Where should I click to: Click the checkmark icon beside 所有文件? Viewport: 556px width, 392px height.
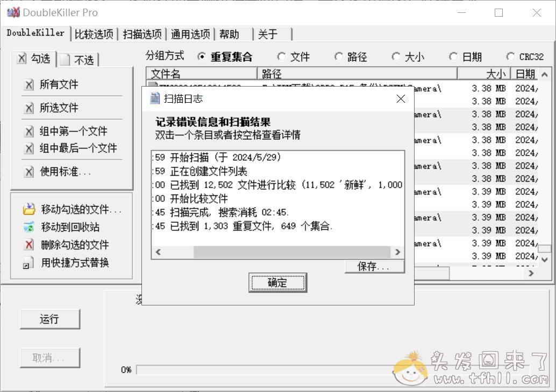[29, 85]
